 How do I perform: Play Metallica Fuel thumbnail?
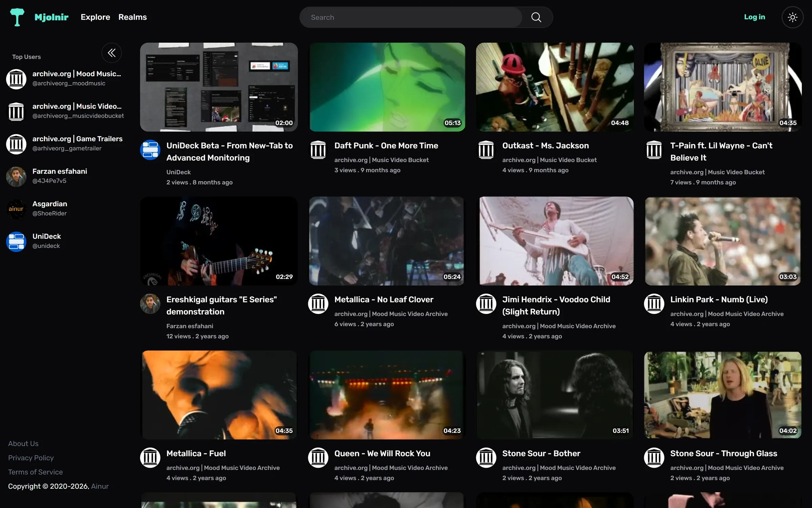point(219,395)
